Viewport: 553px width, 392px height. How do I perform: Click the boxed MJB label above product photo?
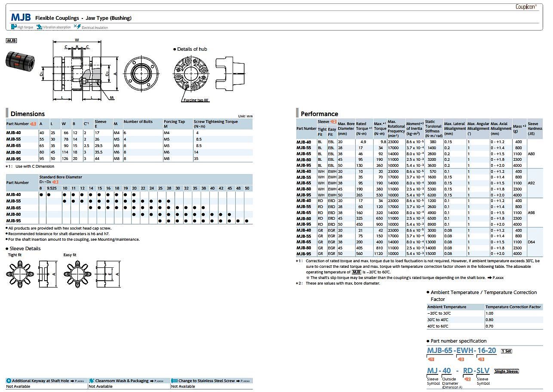(x=11, y=40)
